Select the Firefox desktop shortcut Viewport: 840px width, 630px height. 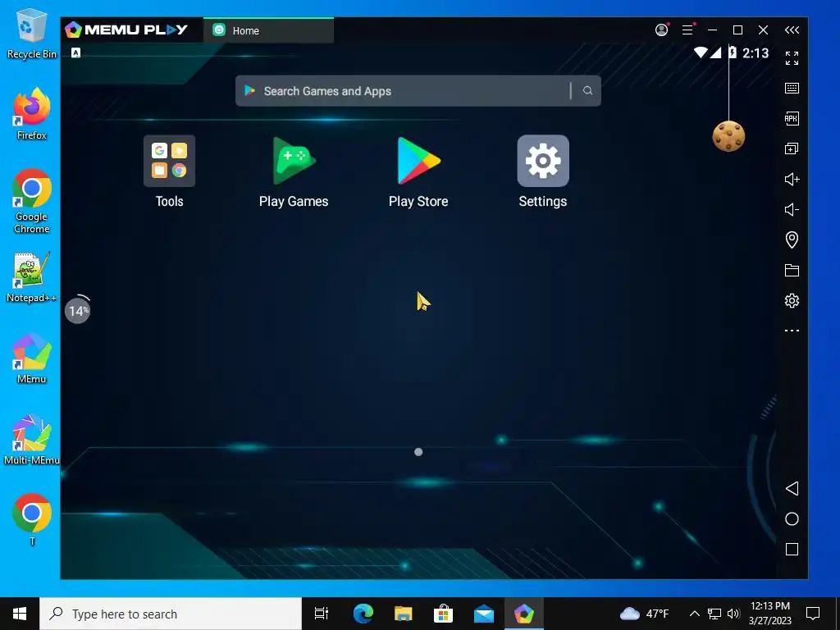(32, 113)
